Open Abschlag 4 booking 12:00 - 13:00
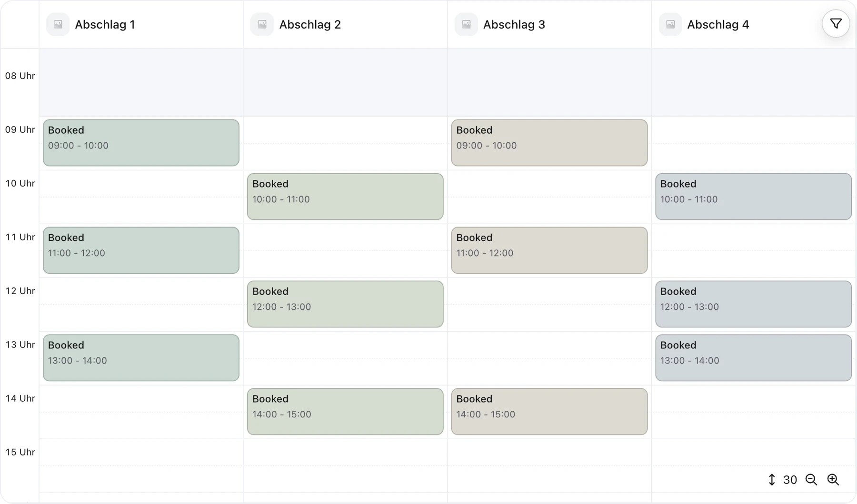This screenshot has height=504, width=857. 754,304
